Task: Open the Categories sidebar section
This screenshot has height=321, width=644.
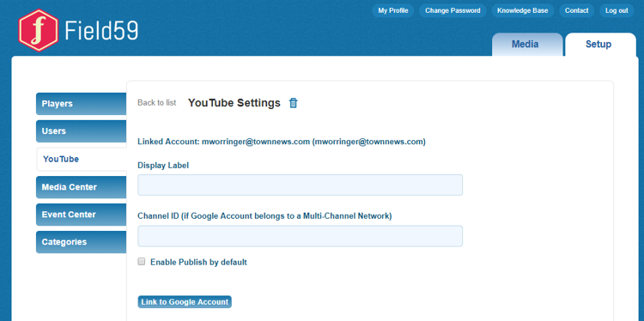Action: (81, 242)
